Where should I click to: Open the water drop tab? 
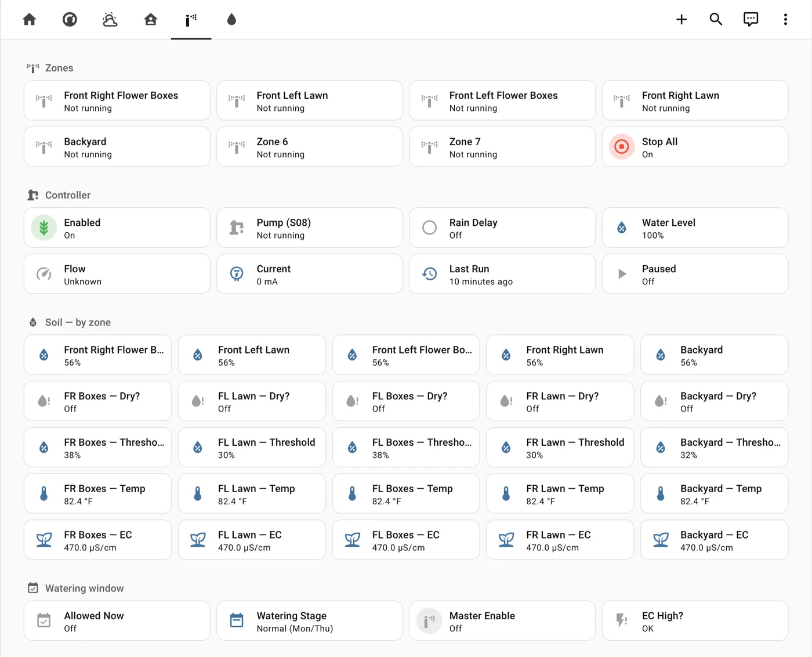(x=231, y=20)
